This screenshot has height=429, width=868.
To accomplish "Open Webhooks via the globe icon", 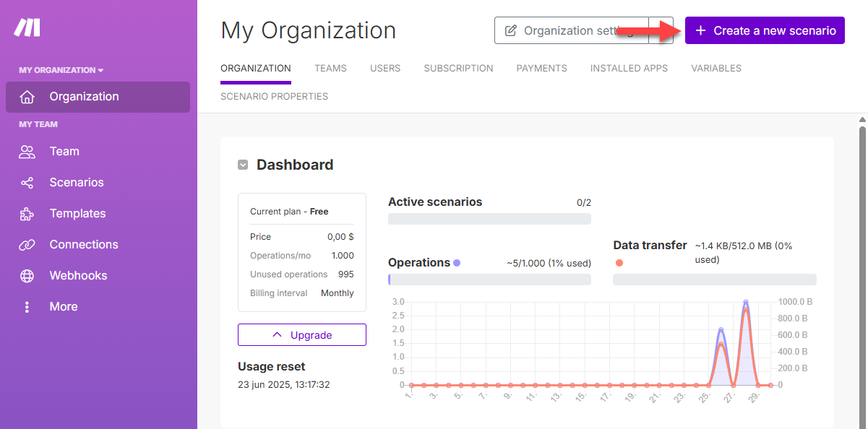I will [27, 276].
